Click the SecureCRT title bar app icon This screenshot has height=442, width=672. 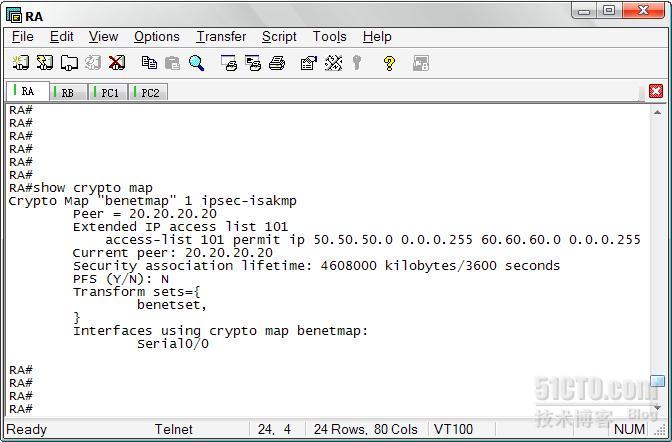tap(14, 15)
